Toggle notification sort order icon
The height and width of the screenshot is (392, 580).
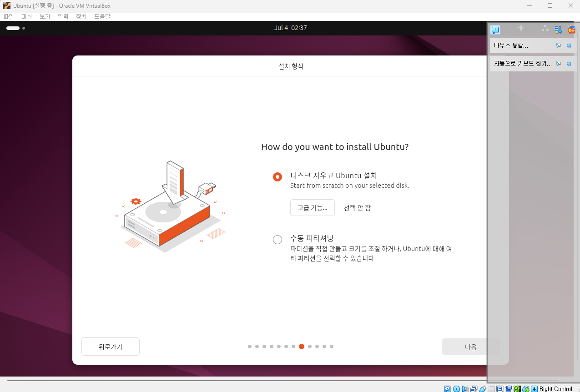point(558,30)
